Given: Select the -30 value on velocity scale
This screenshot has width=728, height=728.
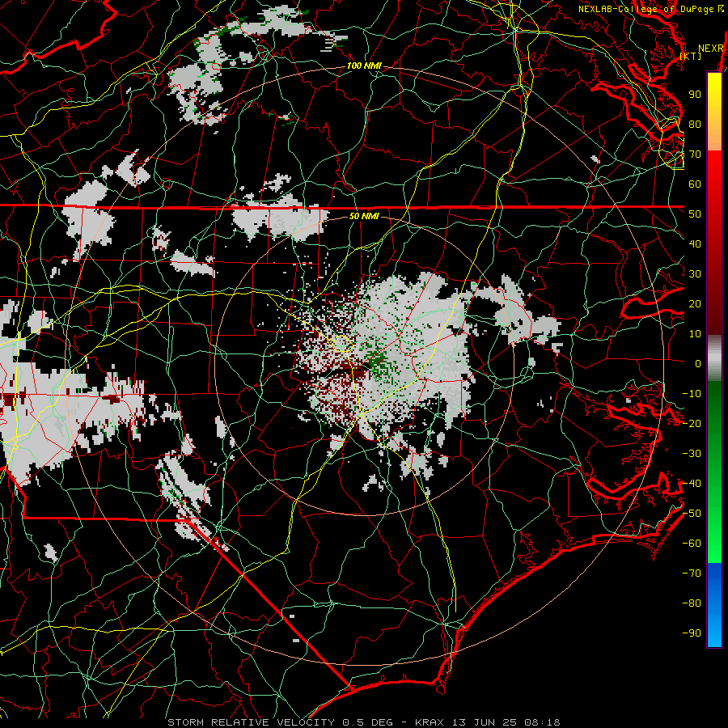Looking at the screenshot, I should click(x=692, y=454).
